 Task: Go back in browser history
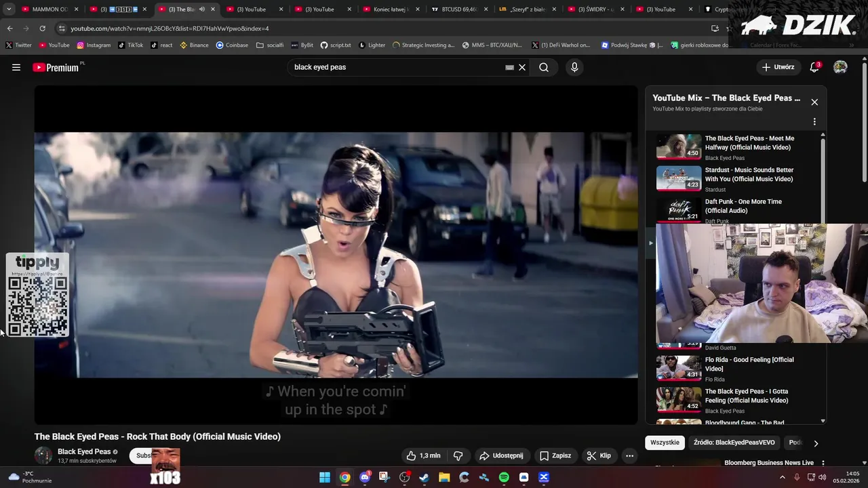tap(9, 28)
